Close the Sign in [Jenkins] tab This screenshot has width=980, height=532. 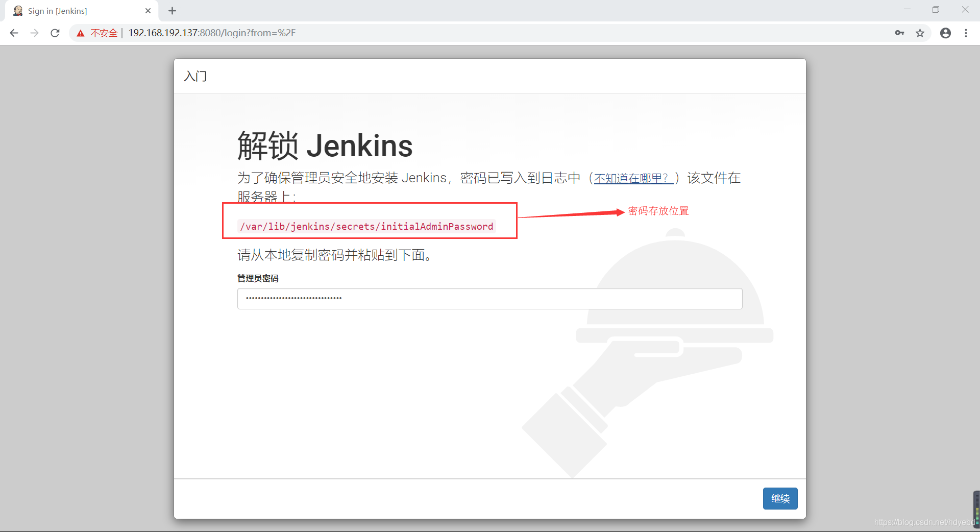tap(148, 11)
